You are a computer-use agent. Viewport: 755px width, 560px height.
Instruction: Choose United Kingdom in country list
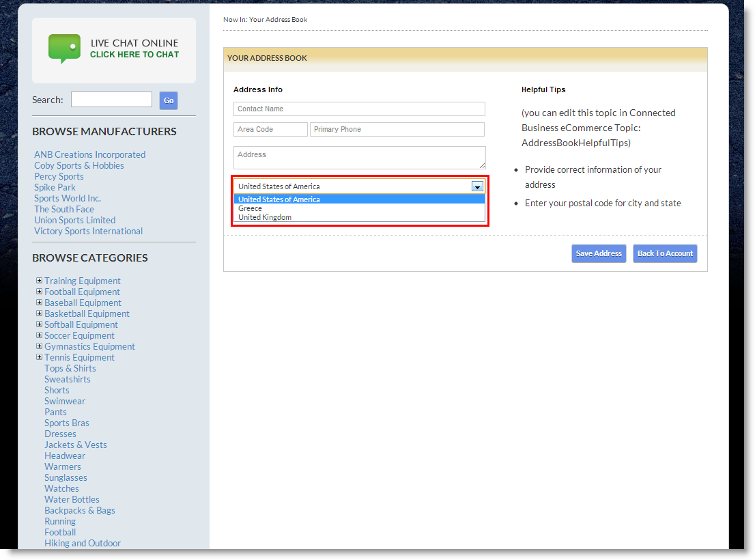265,217
